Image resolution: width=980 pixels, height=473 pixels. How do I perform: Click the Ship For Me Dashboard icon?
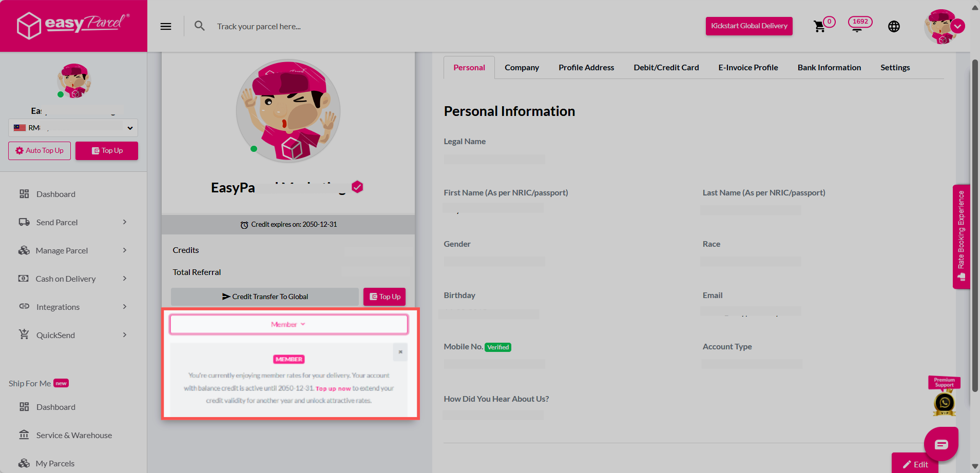tap(24, 407)
